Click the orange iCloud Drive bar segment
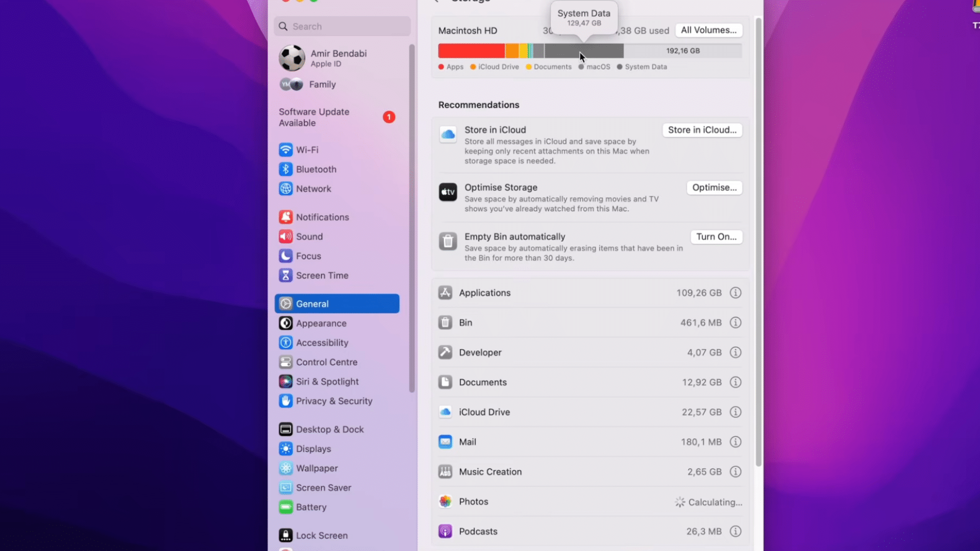The height and width of the screenshot is (551, 980). click(512, 51)
